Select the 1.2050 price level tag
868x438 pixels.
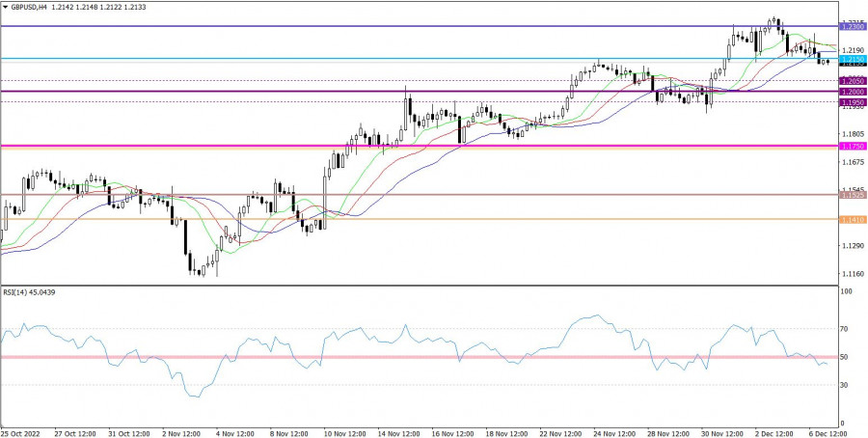(x=852, y=81)
